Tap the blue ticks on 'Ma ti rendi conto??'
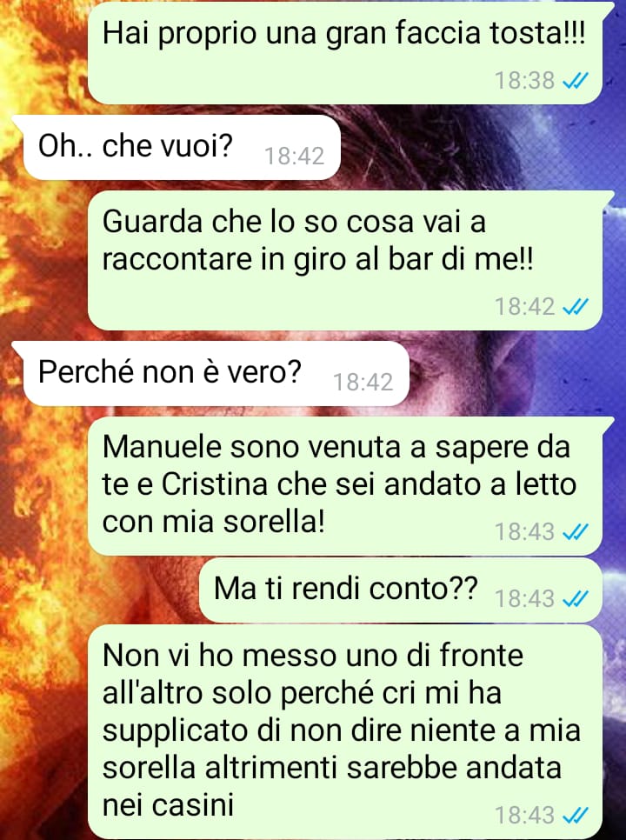626x840 pixels. (576, 598)
